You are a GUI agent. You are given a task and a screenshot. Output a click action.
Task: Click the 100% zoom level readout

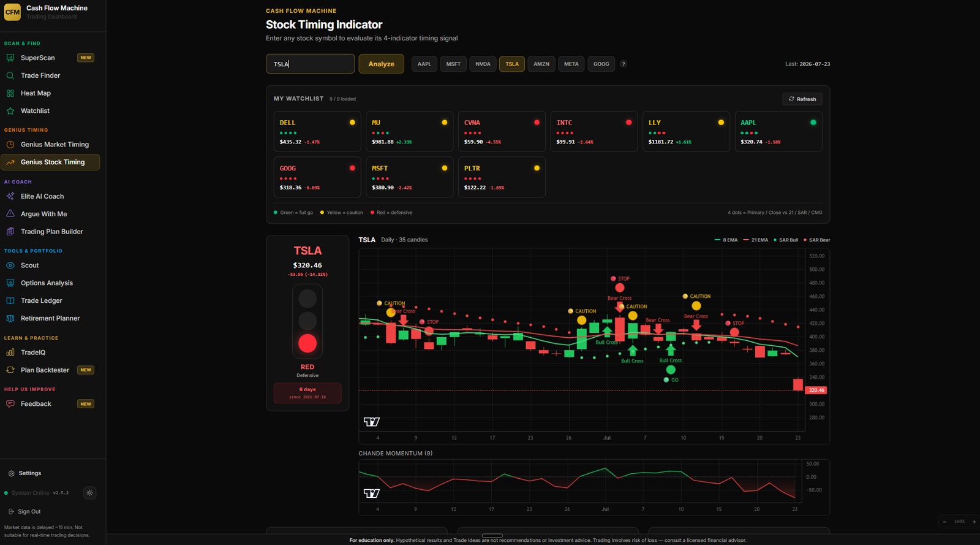[959, 522]
